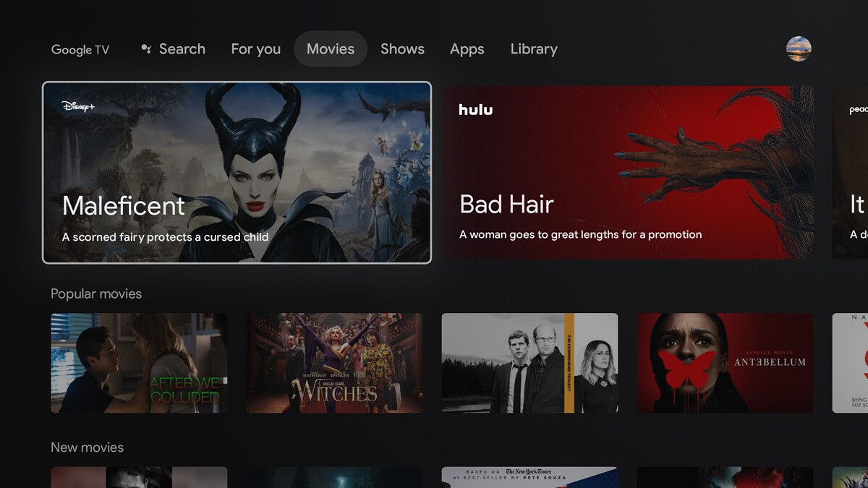Open your profile avatar
868x488 pixels.
(x=799, y=50)
